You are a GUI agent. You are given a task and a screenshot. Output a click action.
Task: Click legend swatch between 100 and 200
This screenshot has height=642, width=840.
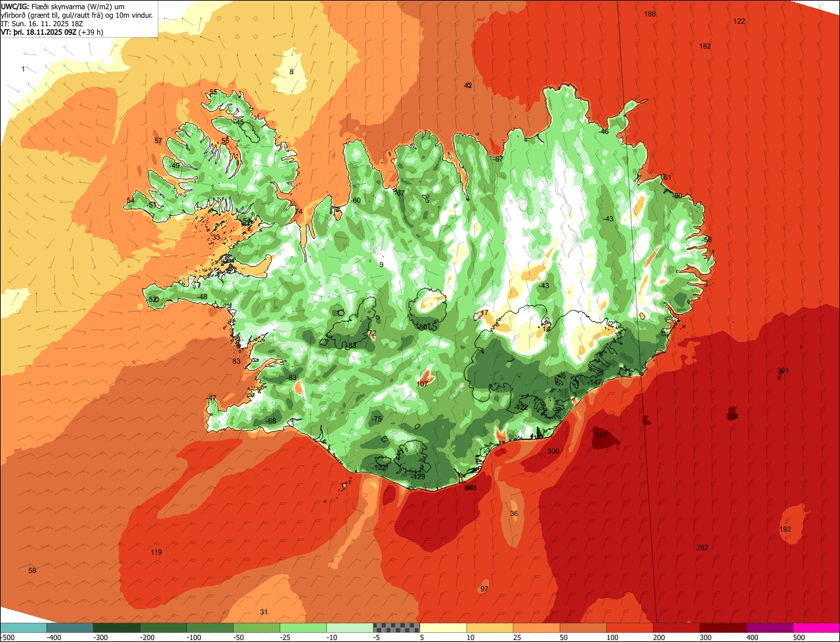point(629,628)
